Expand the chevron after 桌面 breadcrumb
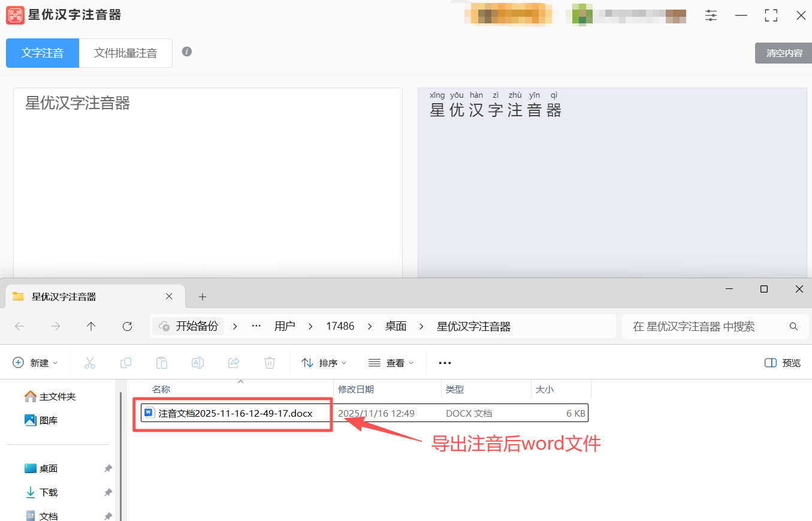The height and width of the screenshot is (521, 812). [422, 326]
